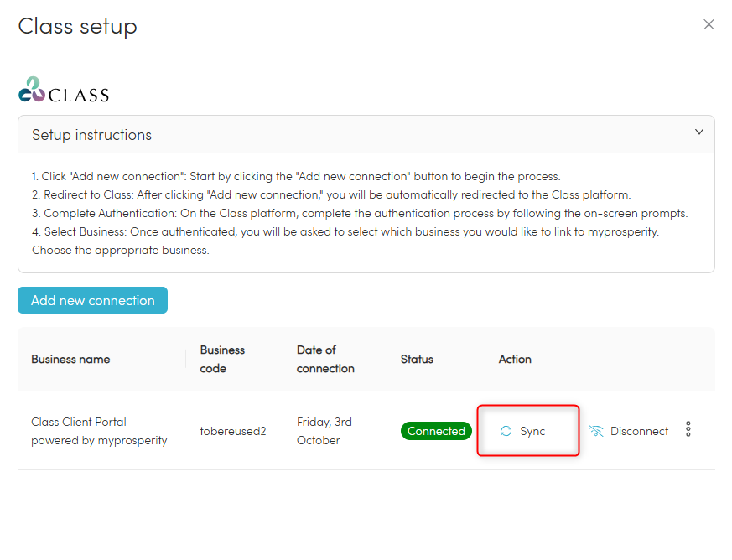Viewport: 732px width, 560px height.
Task: Click instruction step 2 Redirect to Class
Action: pyautogui.click(x=331, y=194)
